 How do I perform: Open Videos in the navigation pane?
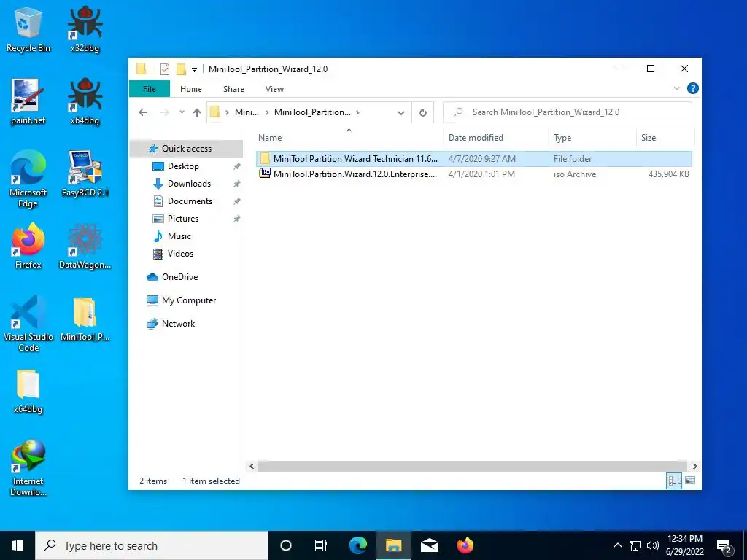pos(180,254)
